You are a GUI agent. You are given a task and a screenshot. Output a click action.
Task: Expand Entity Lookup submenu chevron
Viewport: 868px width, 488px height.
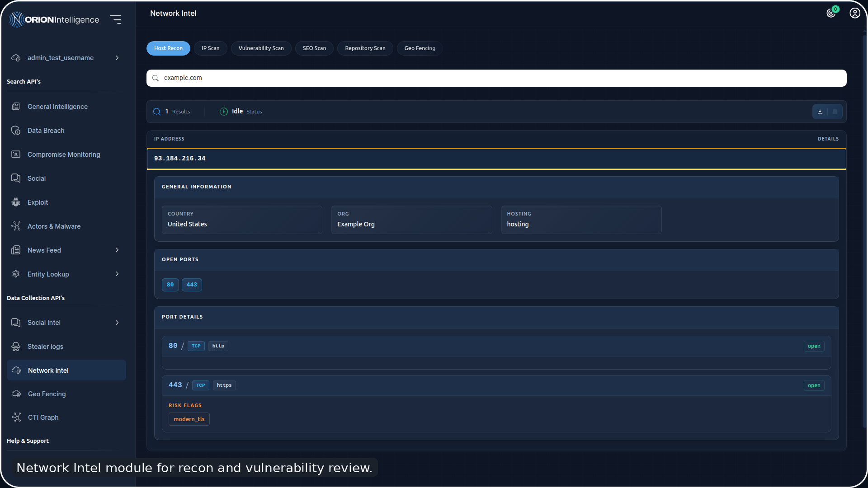117,274
